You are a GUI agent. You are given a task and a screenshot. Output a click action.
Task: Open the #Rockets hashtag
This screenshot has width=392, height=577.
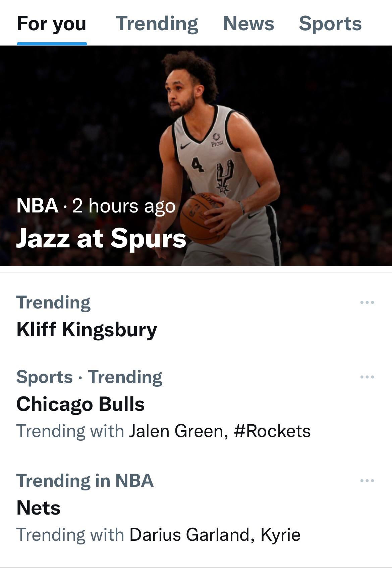point(272,431)
